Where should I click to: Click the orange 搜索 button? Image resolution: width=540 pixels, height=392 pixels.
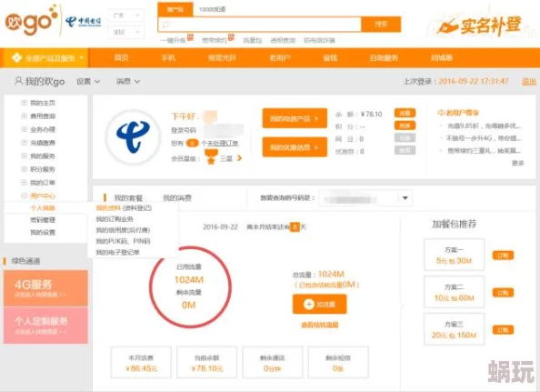pyautogui.click(x=381, y=25)
